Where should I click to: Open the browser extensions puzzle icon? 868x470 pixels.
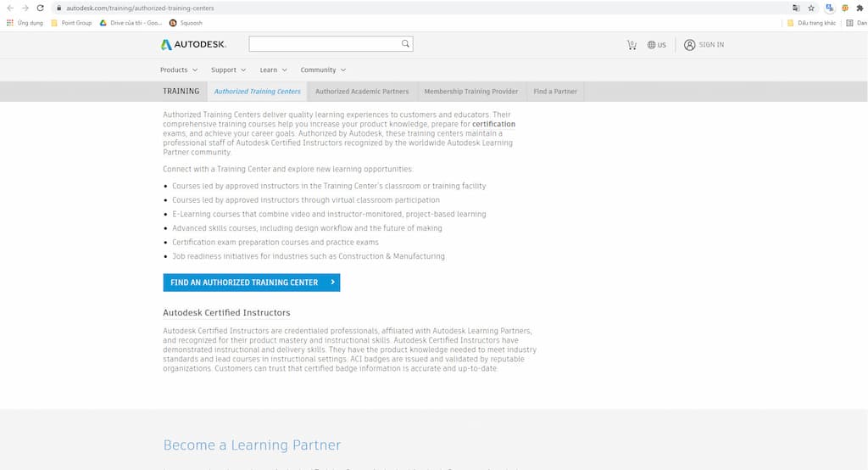pos(860,8)
